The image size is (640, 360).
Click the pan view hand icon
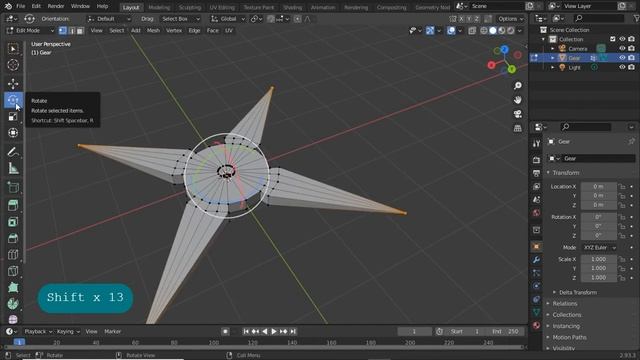518,100
